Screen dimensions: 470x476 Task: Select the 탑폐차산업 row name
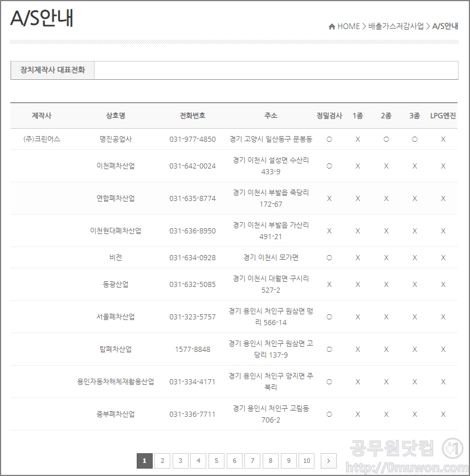(x=116, y=349)
